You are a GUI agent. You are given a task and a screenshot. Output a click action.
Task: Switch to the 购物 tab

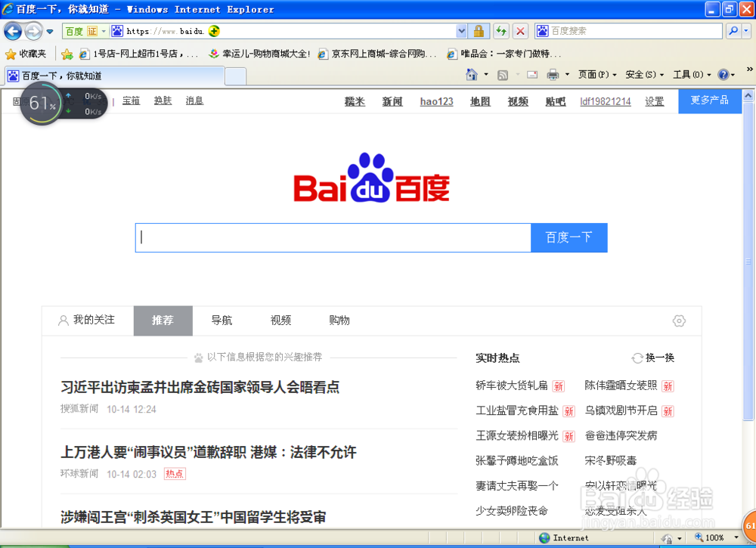(339, 320)
